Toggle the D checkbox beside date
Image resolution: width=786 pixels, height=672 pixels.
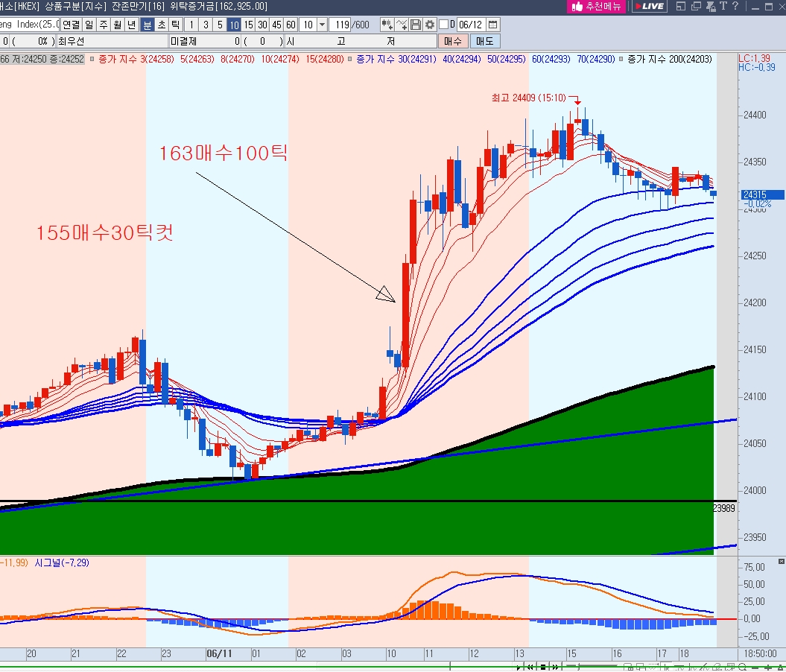[x=443, y=25]
